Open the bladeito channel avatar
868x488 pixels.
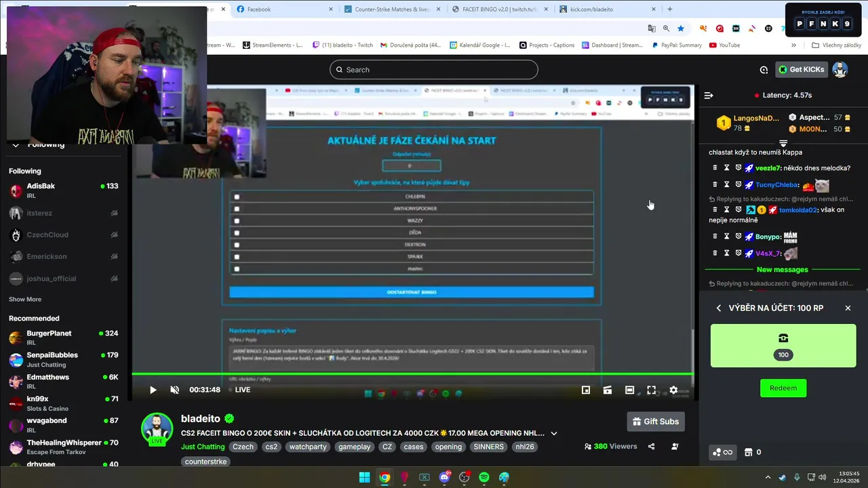tap(157, 429)
